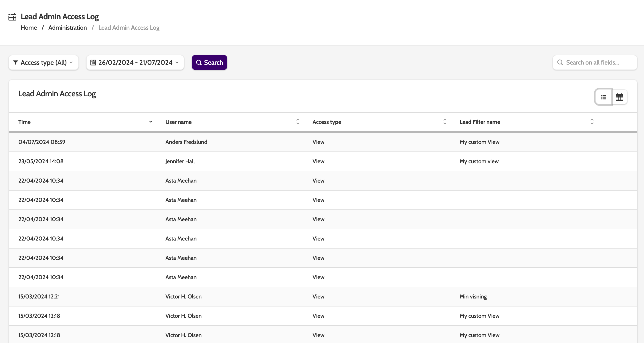This screenshot has width=644, height=343.
Task: Click magnifier icon in search field
Action: click(x=560, y=62)
